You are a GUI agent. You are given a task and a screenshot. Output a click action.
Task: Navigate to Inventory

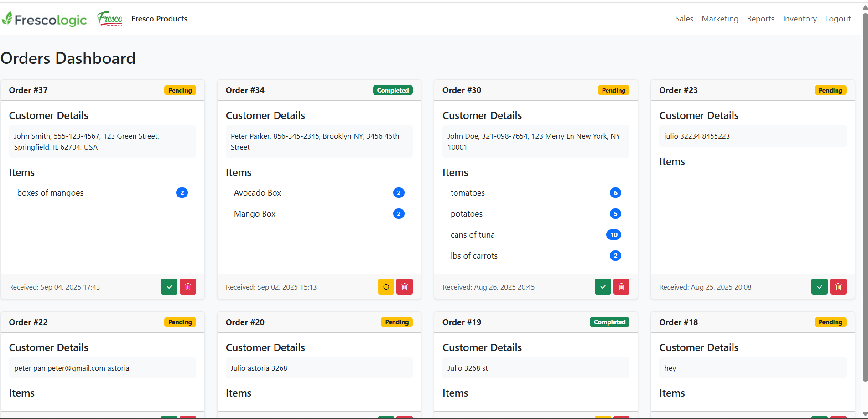(x=800, y=19)
